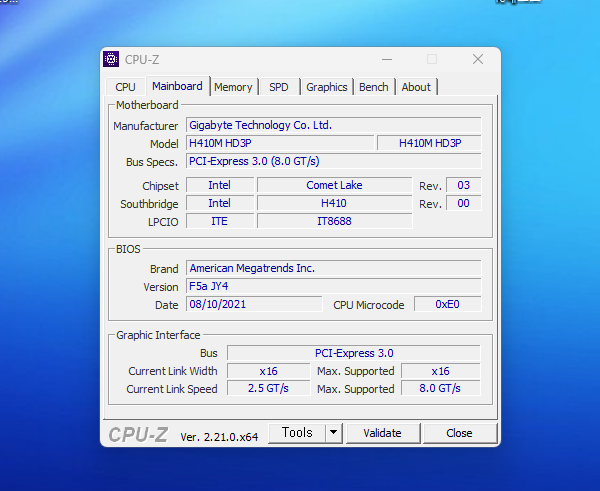600x491 pixels.
Task: Select the Mainboard tab
Action: point(177,86)
